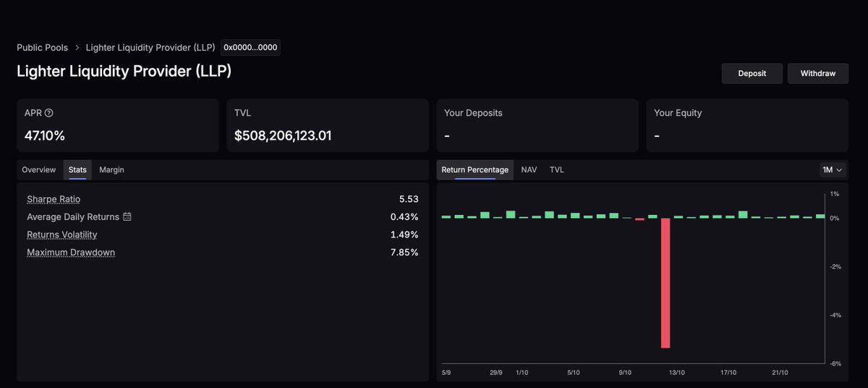
Task: Click the $508,206,123.01 TVL value
Action: (x=283, y=135)
